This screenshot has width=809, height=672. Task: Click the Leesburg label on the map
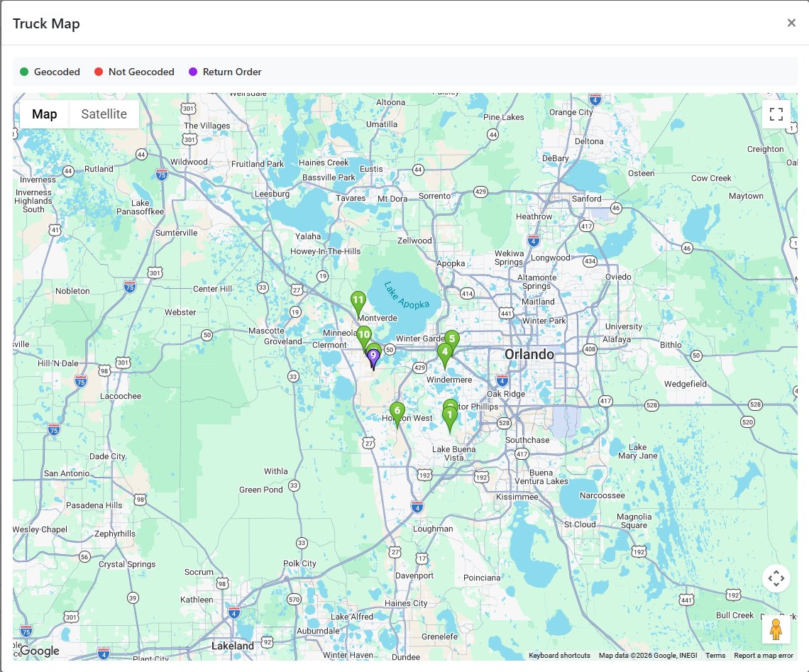pos(272,194)
